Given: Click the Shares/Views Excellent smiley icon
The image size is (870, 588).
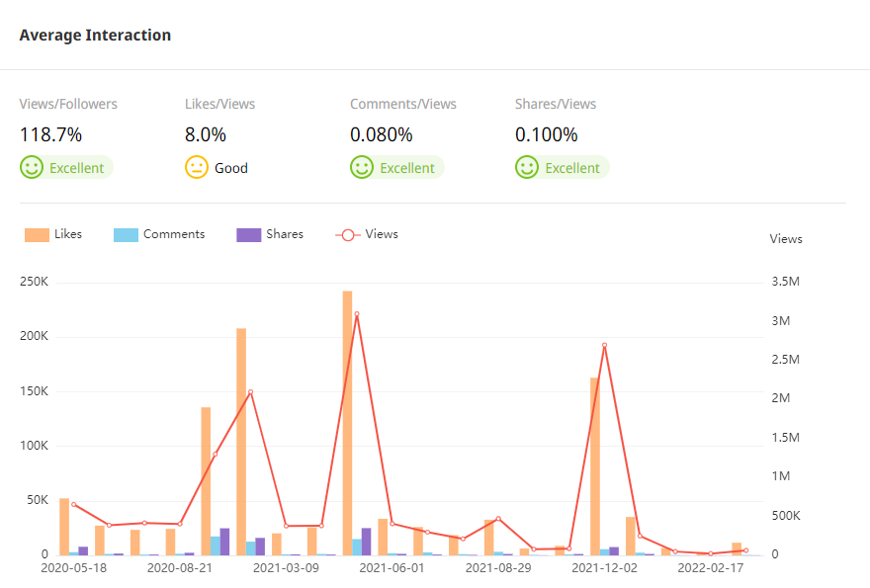Looking at the screenshot, I should [x=527, y=168].
